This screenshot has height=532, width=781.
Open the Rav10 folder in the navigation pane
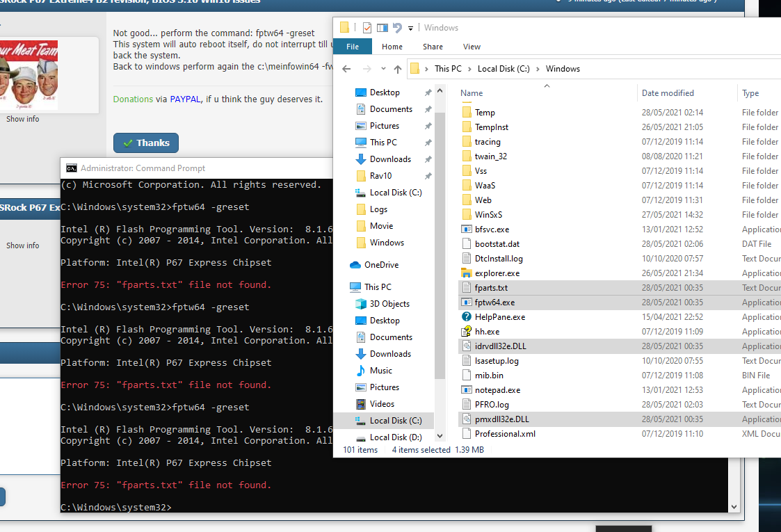[380, 176]
